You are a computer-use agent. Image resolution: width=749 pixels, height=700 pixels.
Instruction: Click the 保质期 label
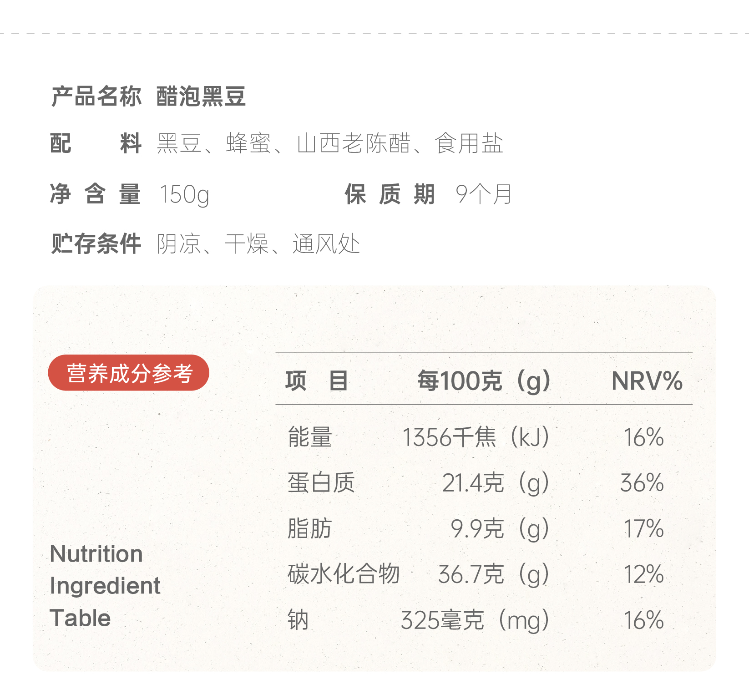click(x=390, y=194)
